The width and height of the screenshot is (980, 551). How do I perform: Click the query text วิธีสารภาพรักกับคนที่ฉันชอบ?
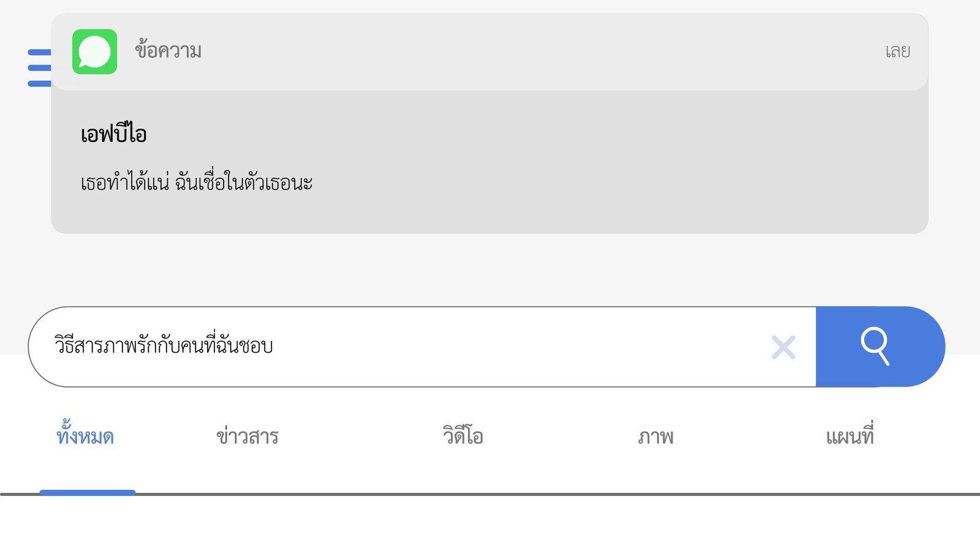(164, 345)
